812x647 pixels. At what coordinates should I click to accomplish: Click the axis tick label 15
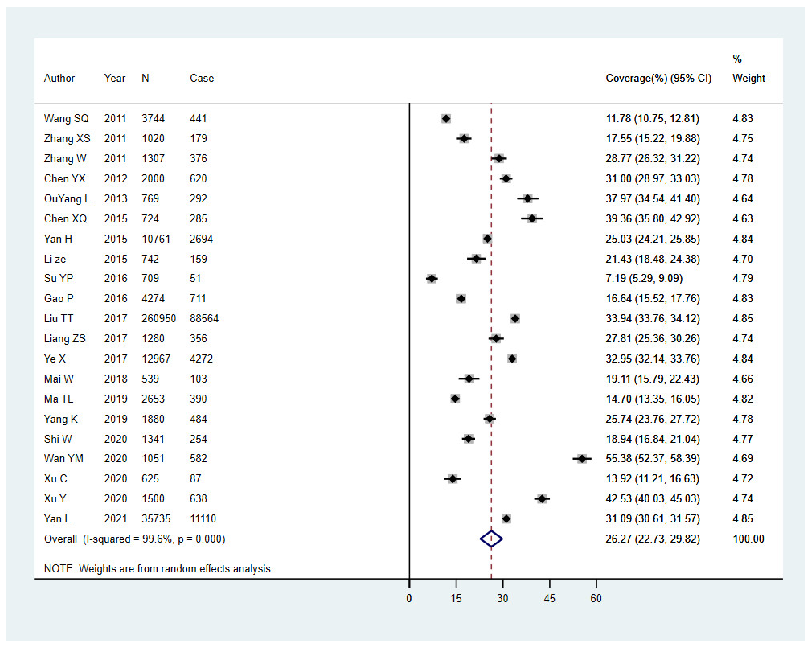pyautogui.click(x=456, y=598)
